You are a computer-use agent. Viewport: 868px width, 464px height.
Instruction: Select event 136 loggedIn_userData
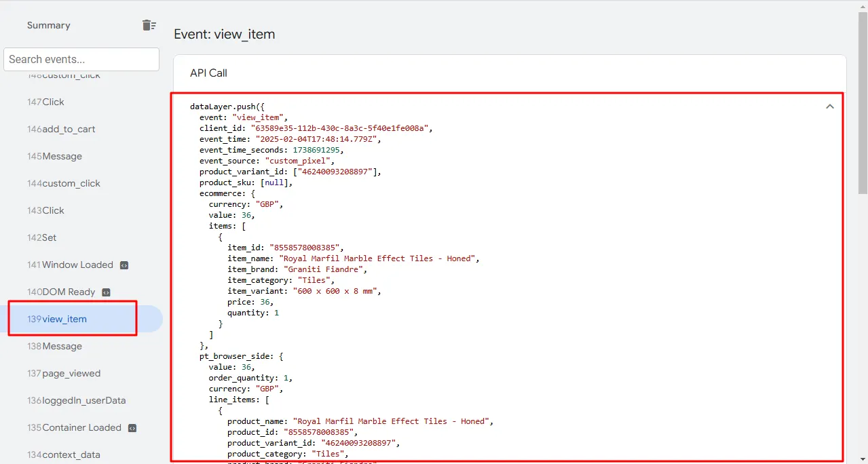point(81,400)
